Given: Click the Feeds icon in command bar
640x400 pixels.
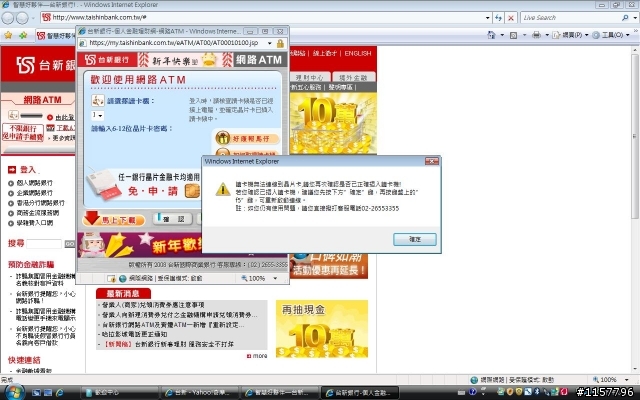Looking at the screenshot, I should pyautogui.click(x=514, y=35).
